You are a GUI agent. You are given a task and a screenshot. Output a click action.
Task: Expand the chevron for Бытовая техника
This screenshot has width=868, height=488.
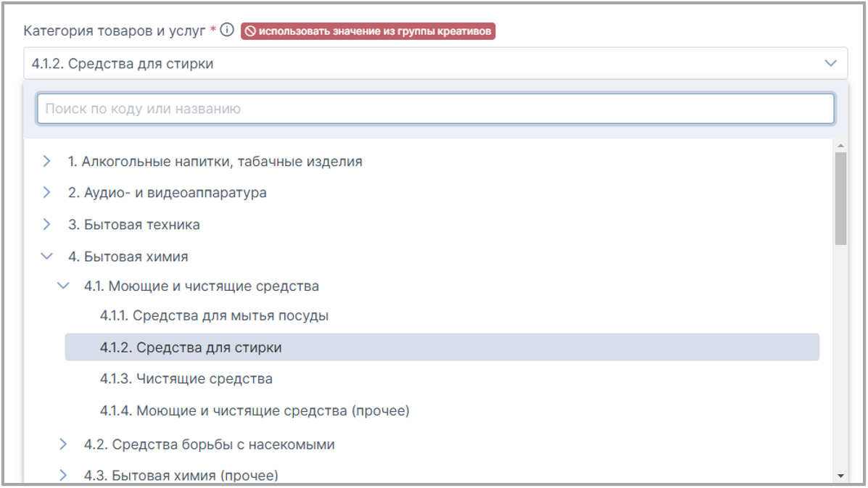coord(47,225)
